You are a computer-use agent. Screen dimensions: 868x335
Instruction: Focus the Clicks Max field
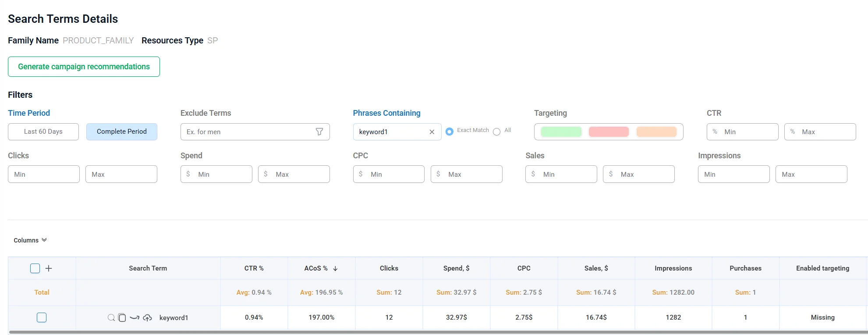pyautogui.click(x=121, y=174)
